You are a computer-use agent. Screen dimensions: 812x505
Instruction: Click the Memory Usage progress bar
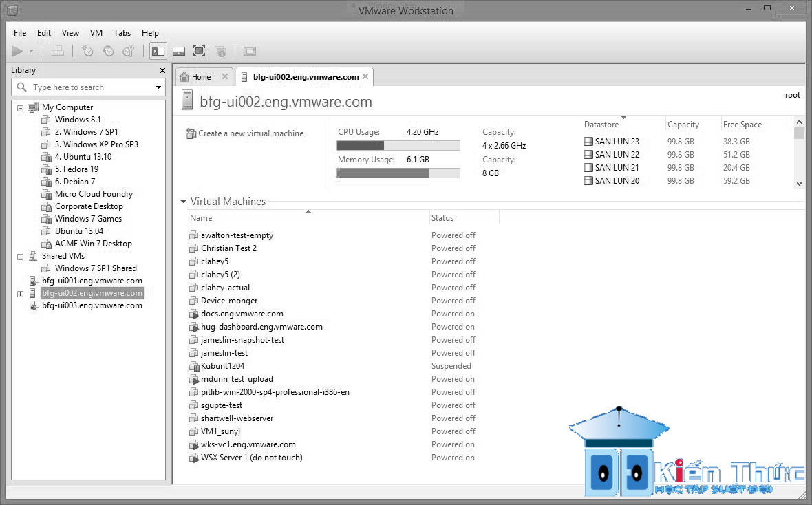[398, 173]
